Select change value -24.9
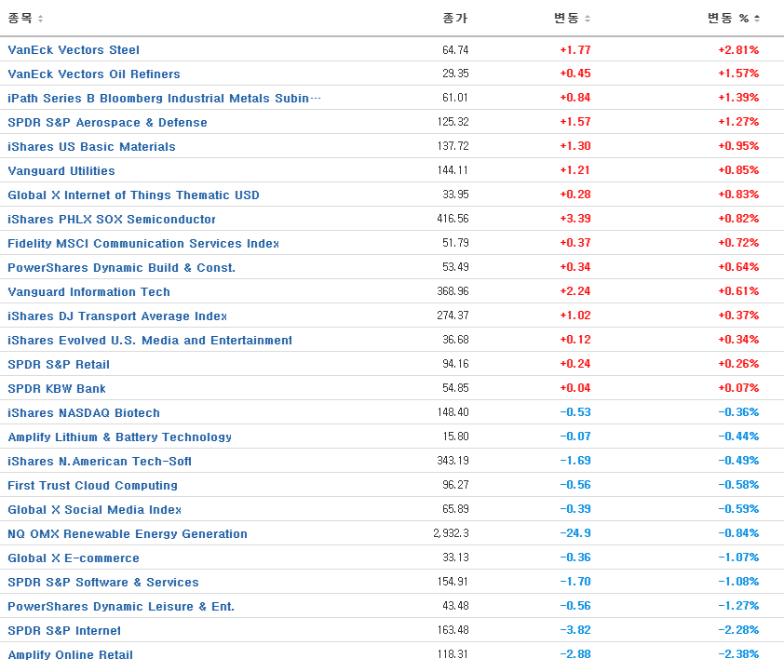 [x=575, y=534]
